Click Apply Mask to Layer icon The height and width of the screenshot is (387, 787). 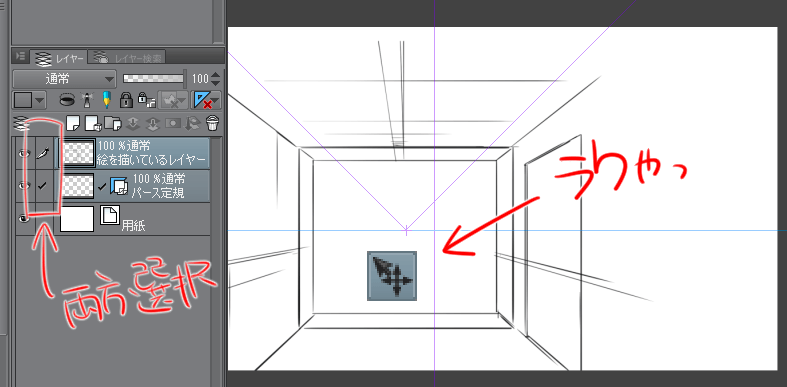[193, 122]
